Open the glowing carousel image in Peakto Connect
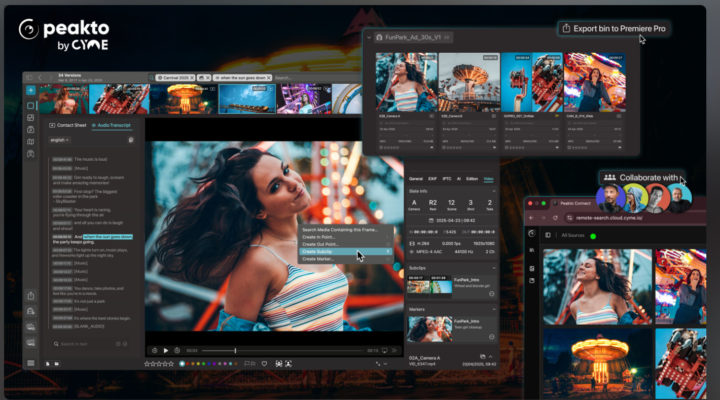720x400 pixels. pos(597,363)
